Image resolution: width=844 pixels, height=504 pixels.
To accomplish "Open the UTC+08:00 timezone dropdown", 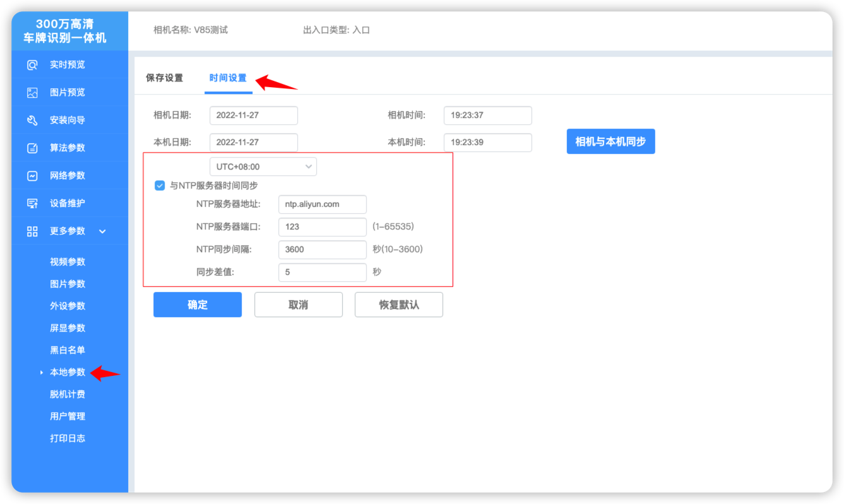I will pos(263,167).
